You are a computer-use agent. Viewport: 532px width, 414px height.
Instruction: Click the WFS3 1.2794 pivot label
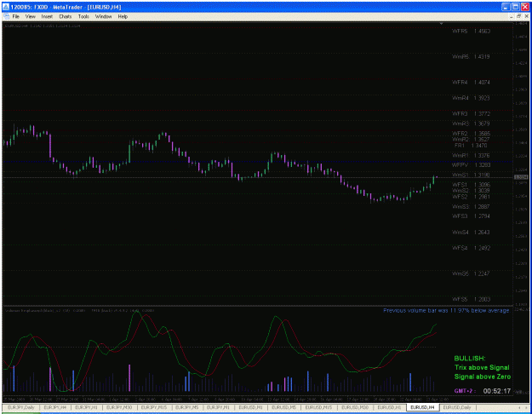tap(471, 216)
